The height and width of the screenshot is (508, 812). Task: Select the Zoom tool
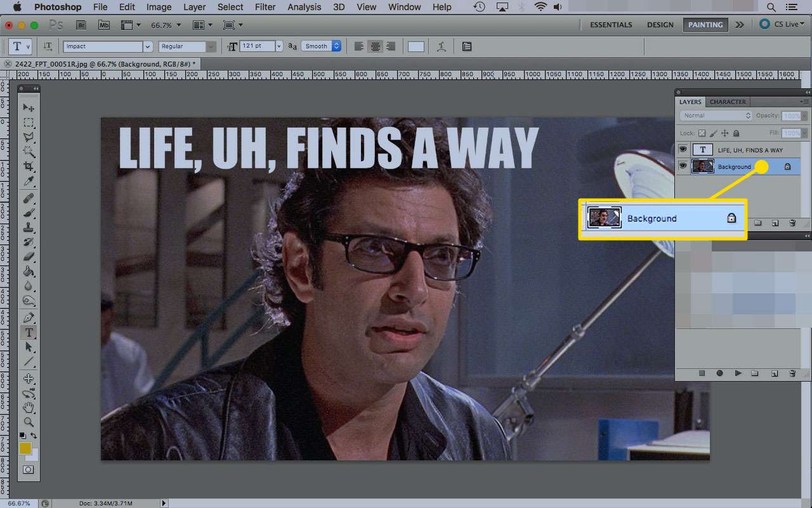click(29, 422)
